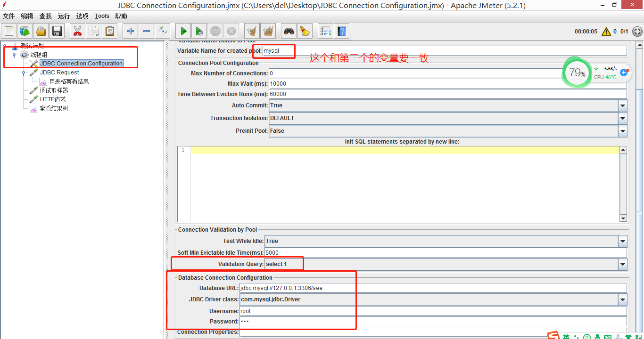Open the 帮助 menu

pyautogui.click(x=121, y=16)
